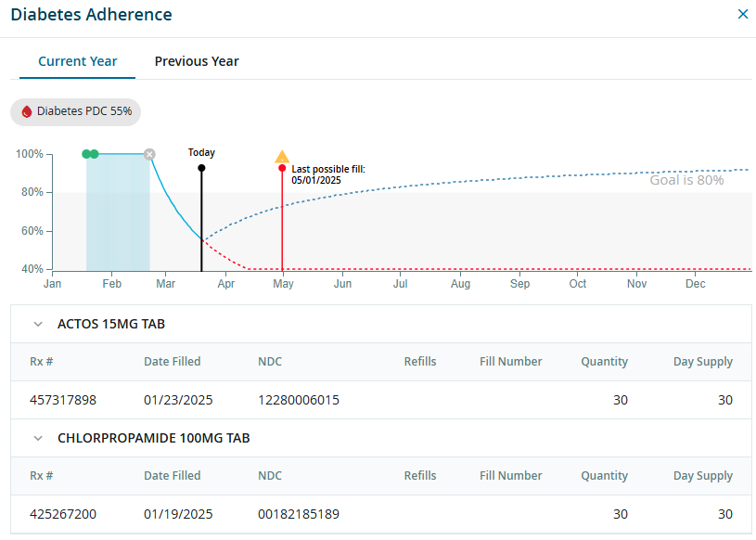Click Rx number 425267200
The image size is (756, 540).
tap(63, 514)
